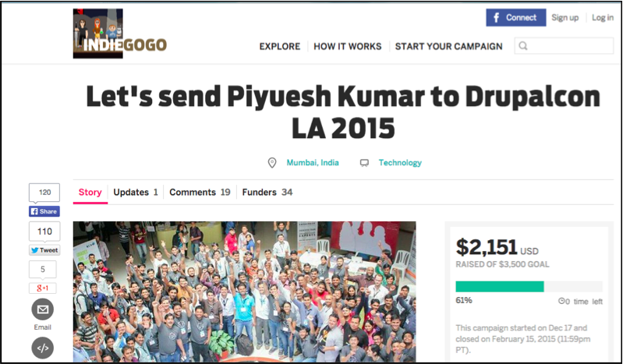View the Comments tab
Image resolution: width=623 pixels, height=364 pixels.
click(x=200, y=193)
